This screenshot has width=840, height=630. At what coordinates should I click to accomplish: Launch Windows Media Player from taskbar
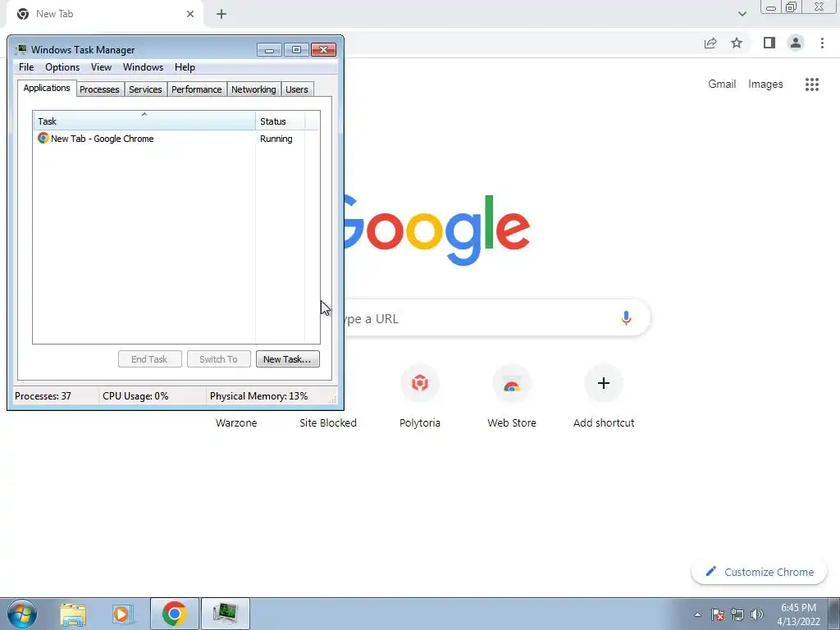coord(123,614)
